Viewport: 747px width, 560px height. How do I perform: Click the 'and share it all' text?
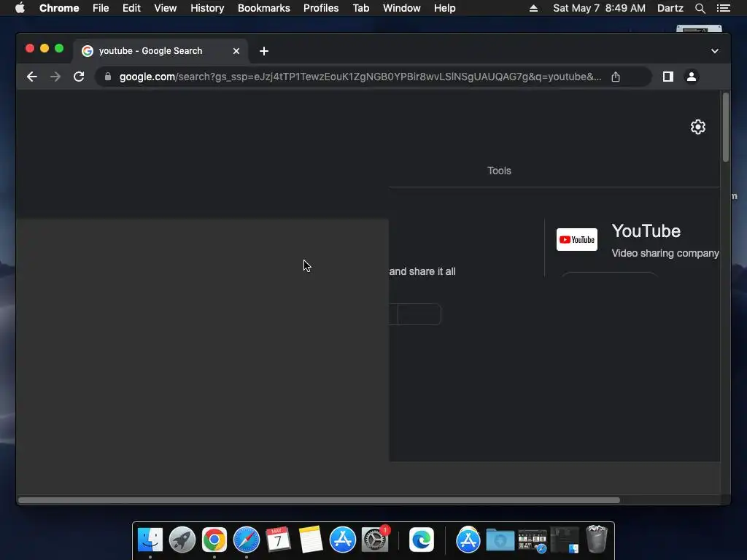tap(422, 271)
